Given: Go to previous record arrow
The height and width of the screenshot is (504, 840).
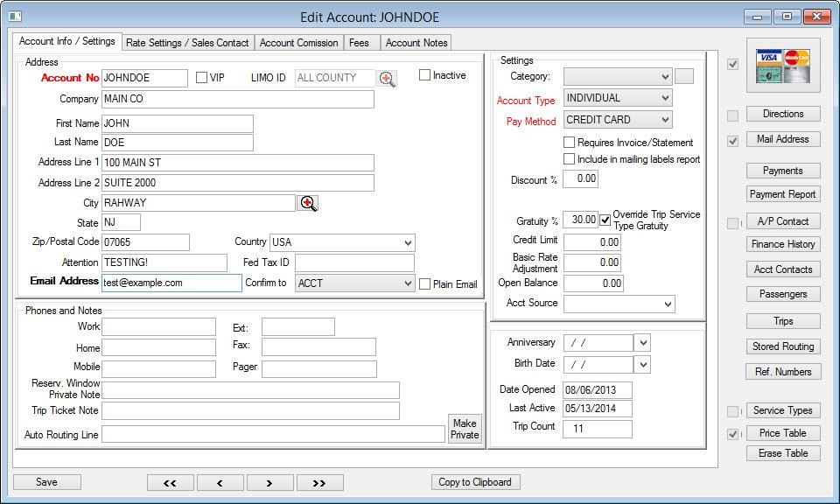Looking at the screenshot, I should coord(220,482).
